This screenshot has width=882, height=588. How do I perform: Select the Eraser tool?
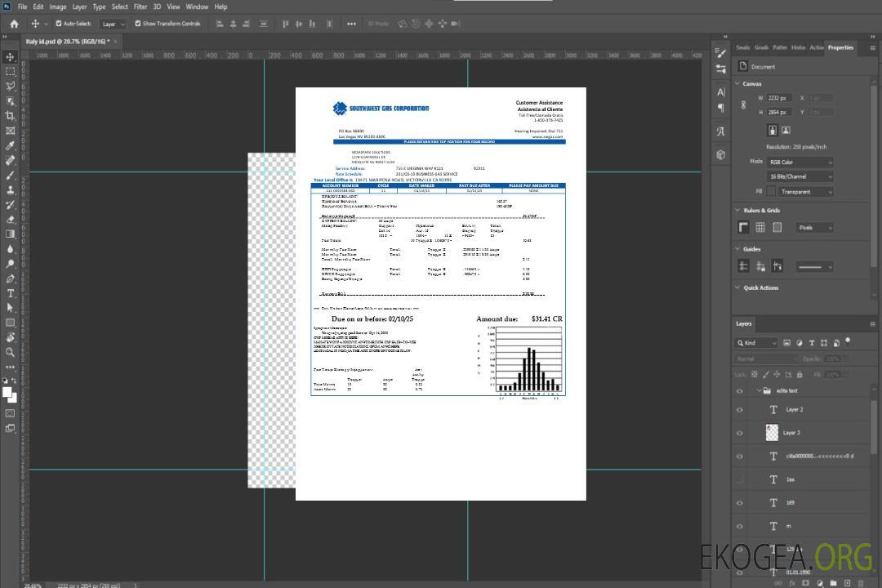tap(10, 220)
